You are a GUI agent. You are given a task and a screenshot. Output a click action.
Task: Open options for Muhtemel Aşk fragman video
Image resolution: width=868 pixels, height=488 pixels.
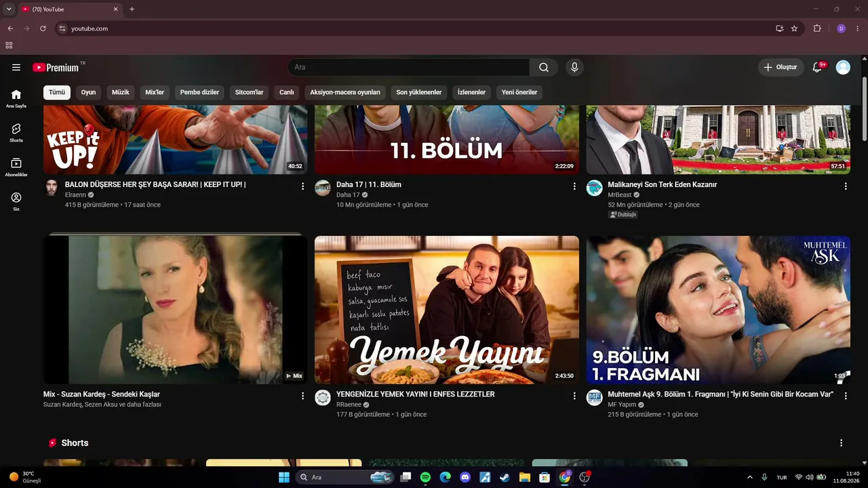point(845,396)
